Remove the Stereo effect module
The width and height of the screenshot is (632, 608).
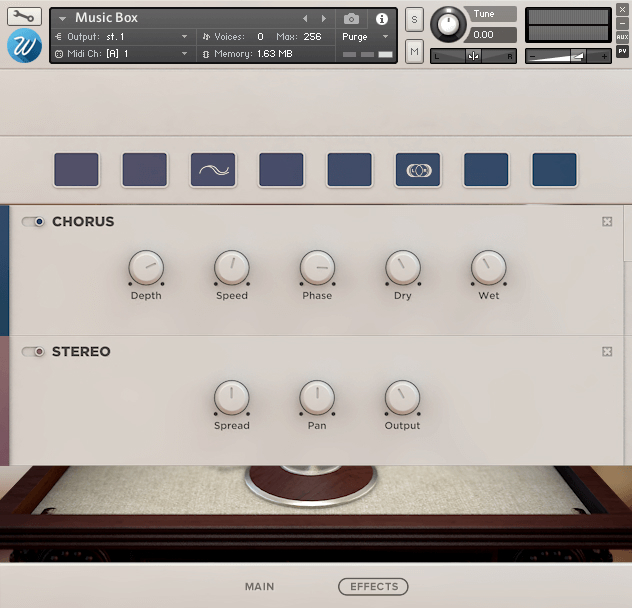[607, 352]
